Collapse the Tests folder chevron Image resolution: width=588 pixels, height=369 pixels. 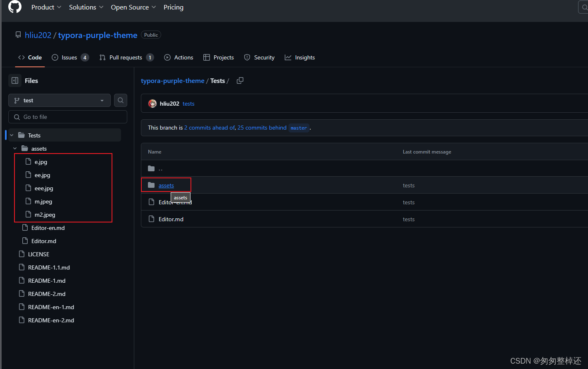click(12, 135)
